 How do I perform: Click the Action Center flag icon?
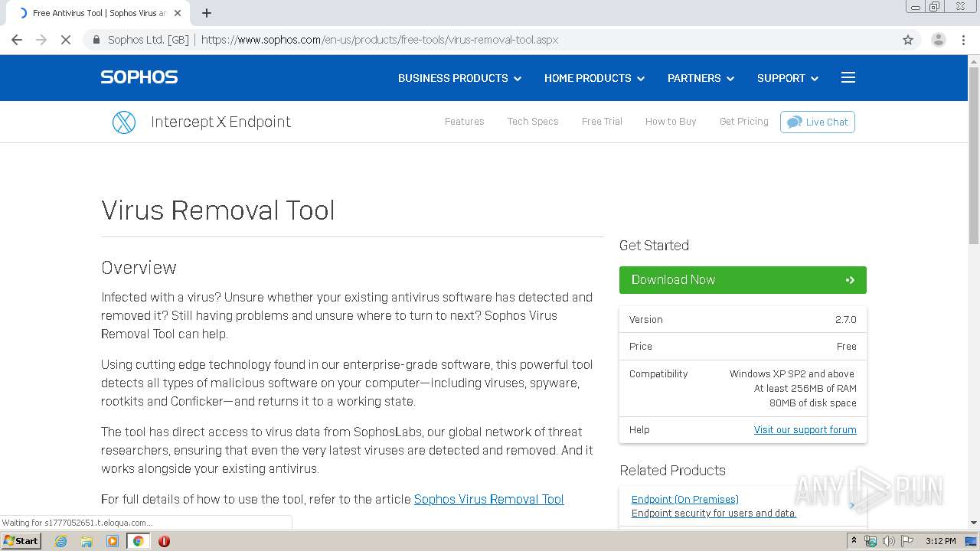pos(907,541)
